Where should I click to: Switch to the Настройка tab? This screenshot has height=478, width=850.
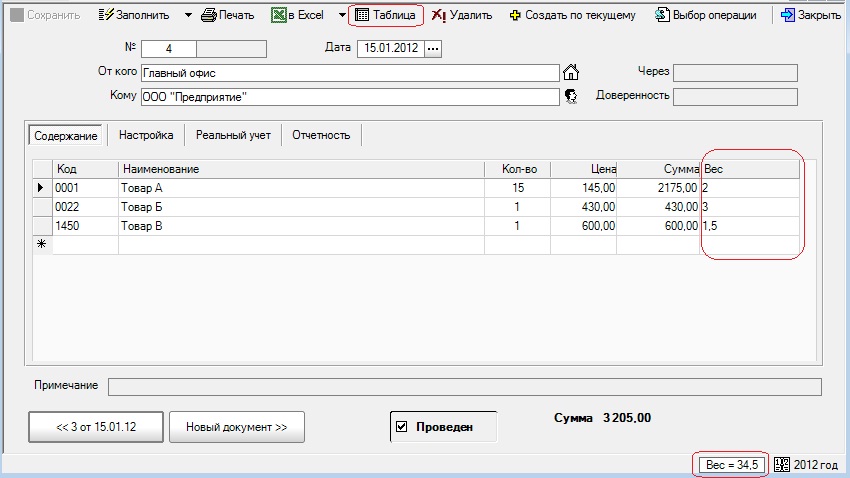[146, 135]
